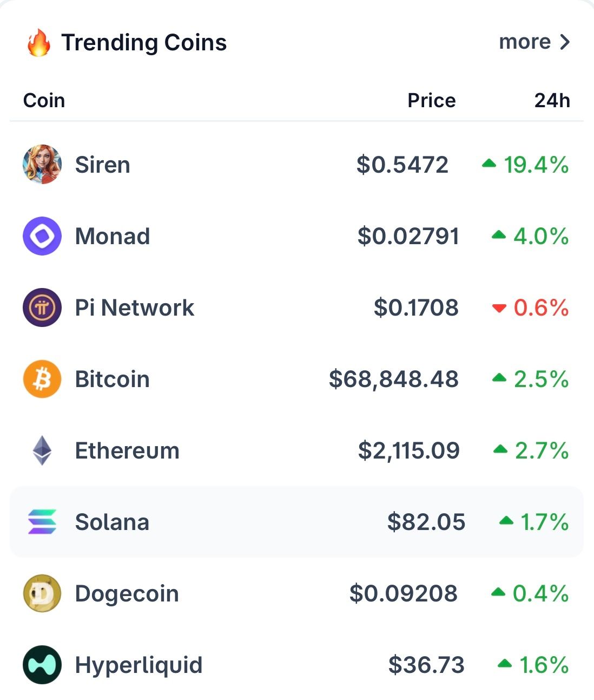This screenshot has width=594, height=700.
Task: Select the Ethereum diamond icon
Action: 42,450
